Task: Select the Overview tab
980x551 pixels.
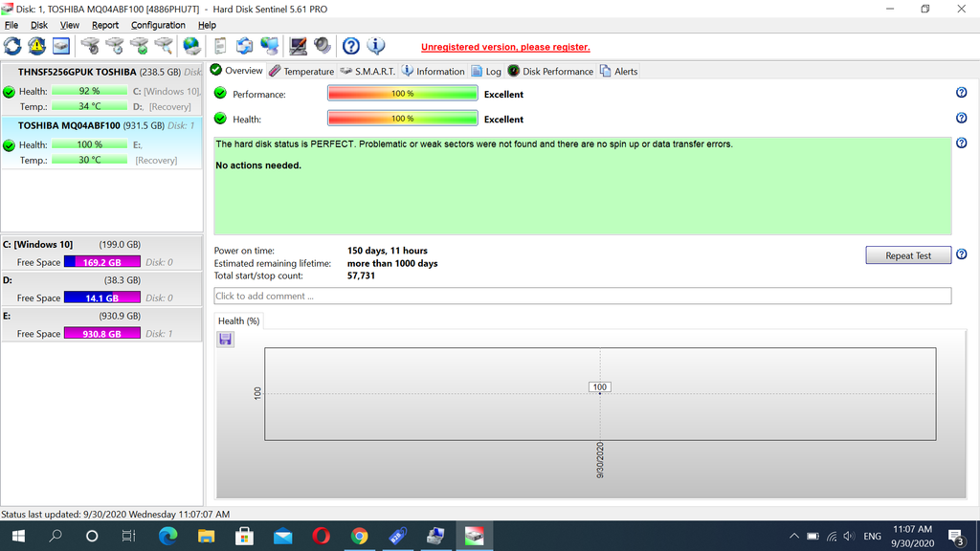Action: click(x=237, y=71)
